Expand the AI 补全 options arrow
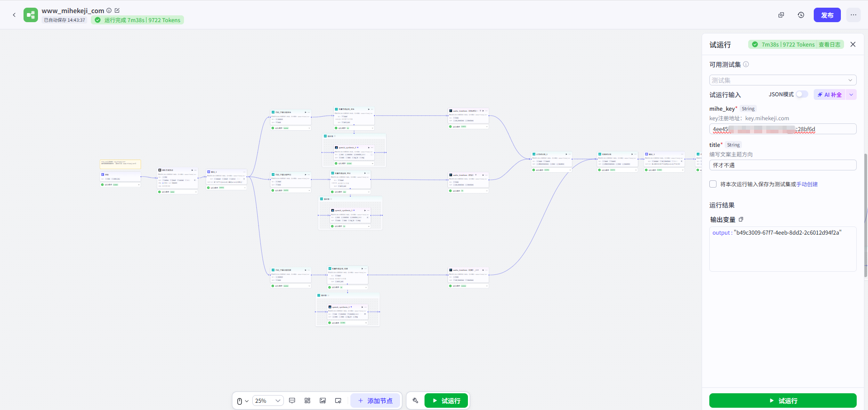 [851, 94]
